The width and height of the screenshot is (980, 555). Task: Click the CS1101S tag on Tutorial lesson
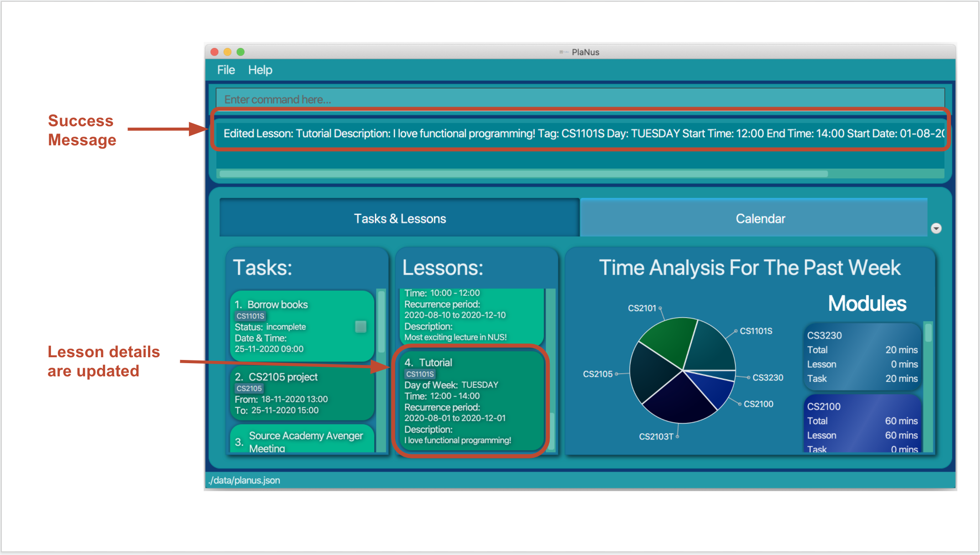point(420,374)
